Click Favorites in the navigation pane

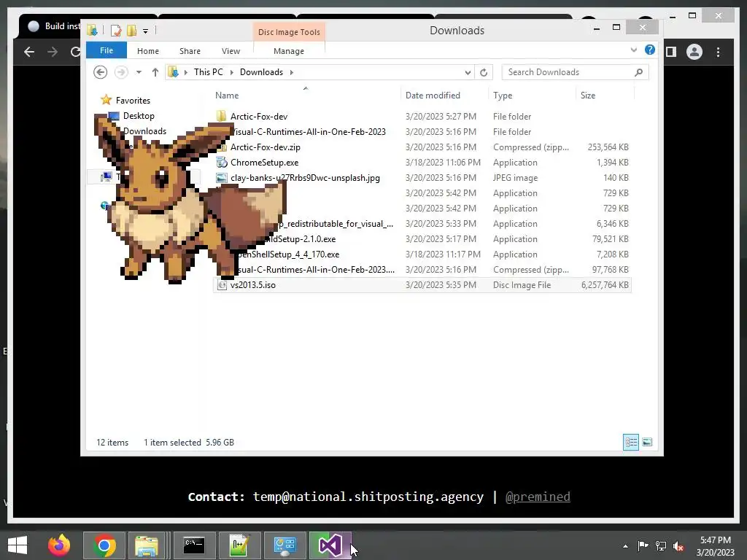coord(133,101)
